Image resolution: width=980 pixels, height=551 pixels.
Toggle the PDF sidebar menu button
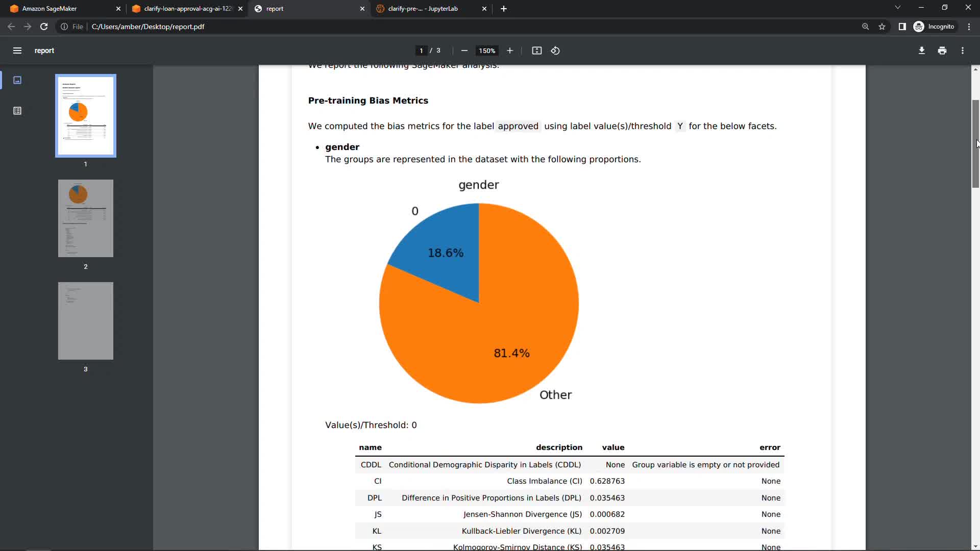[x=17, y=51]
